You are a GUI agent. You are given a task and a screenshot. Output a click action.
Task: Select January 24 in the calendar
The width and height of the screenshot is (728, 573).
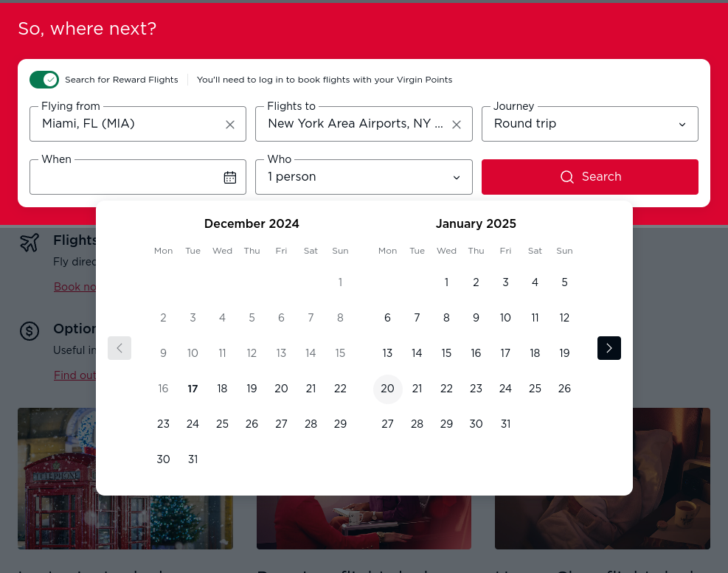click(505, 389)
